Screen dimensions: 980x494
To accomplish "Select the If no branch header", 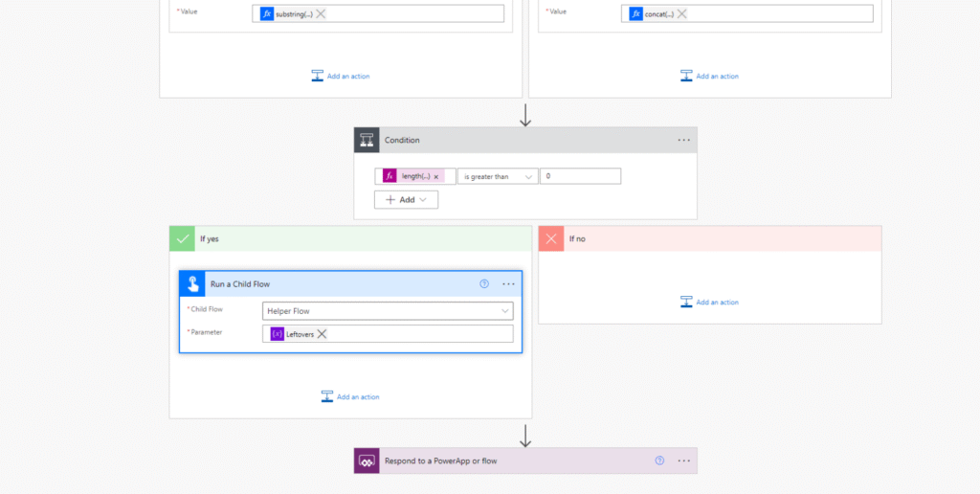I will tap(710, 239).
